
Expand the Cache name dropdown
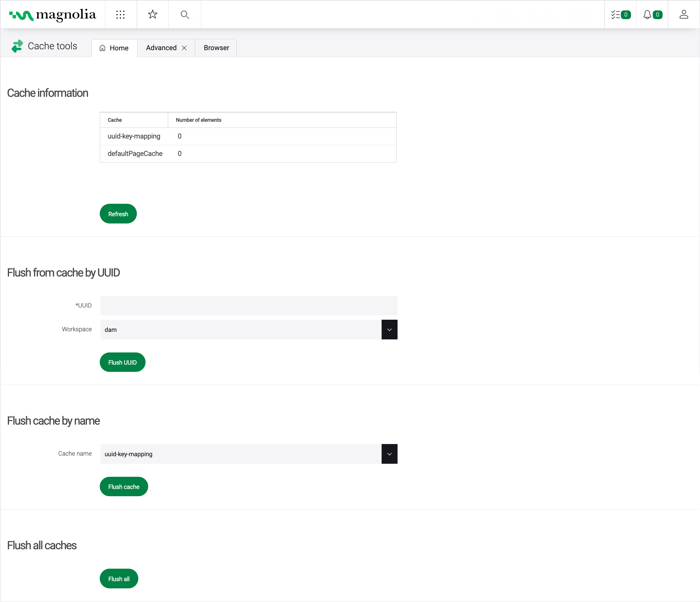389,454
